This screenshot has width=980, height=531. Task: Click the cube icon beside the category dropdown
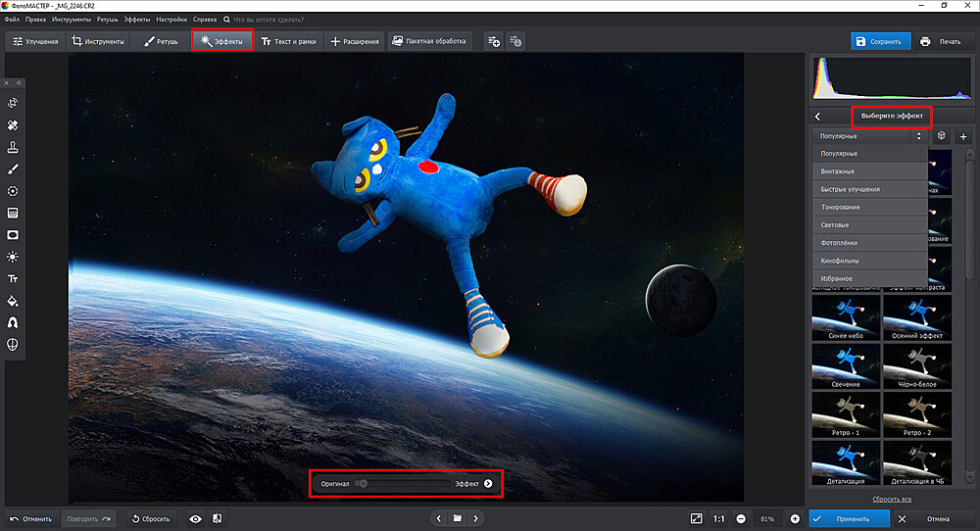(941, 136)
